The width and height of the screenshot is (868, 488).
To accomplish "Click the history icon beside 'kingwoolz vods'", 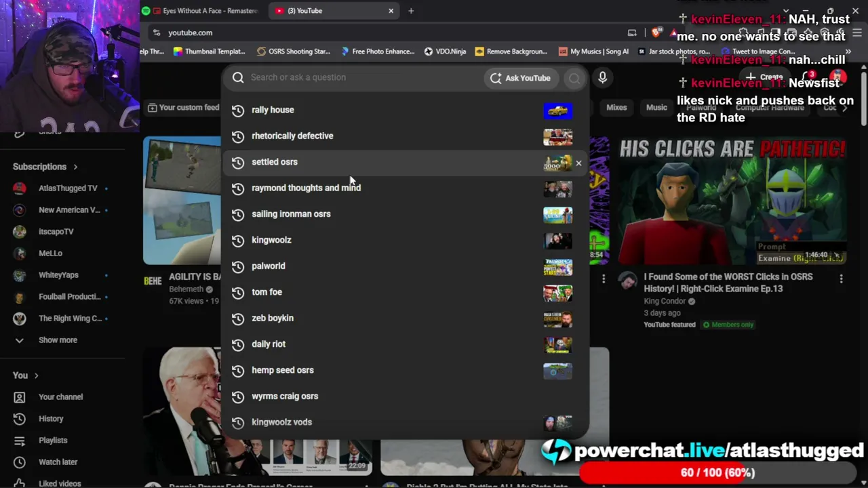I will (238, 423).
